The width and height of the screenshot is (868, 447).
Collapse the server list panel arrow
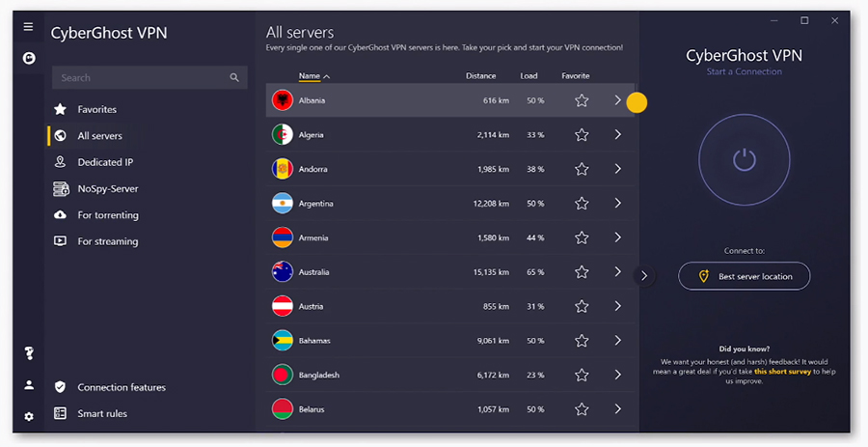(644, 276)
